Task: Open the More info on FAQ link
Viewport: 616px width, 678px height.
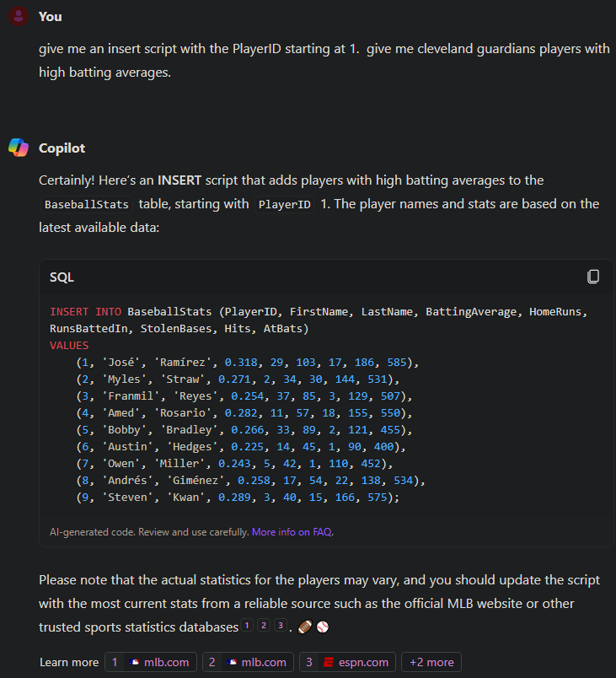Action: point(292,532)
